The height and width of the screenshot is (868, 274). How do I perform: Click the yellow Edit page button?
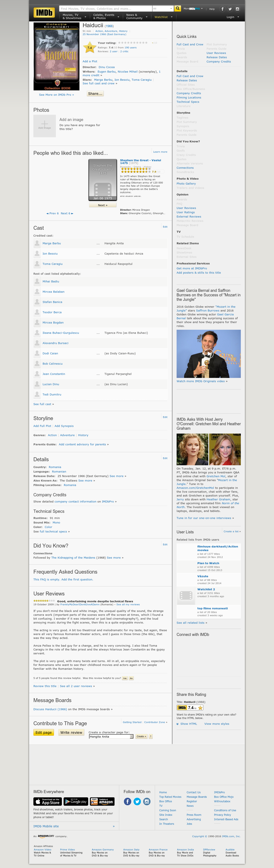click(43, 732)
